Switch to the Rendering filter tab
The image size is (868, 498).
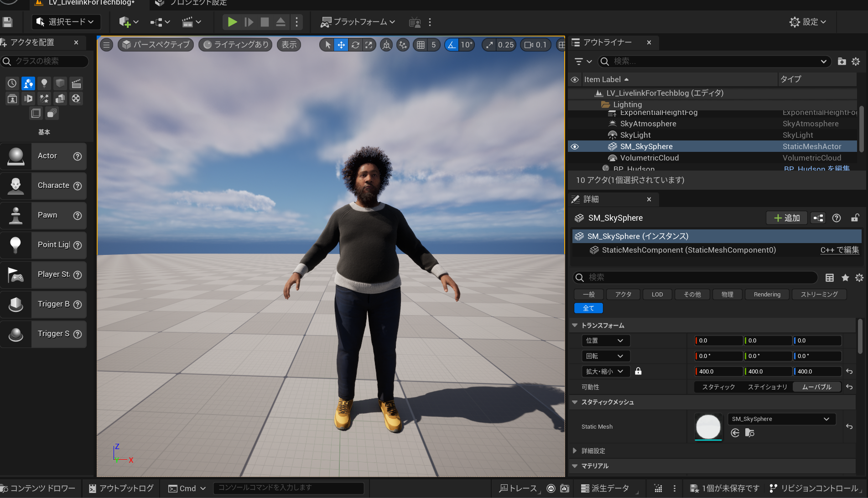[767, 295]
